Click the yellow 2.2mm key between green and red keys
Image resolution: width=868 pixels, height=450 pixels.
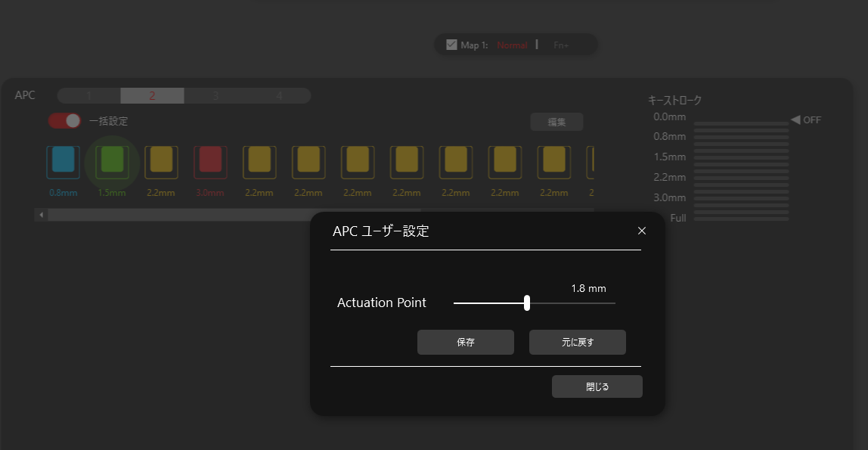pyautogui.click(x=161, y=160)
